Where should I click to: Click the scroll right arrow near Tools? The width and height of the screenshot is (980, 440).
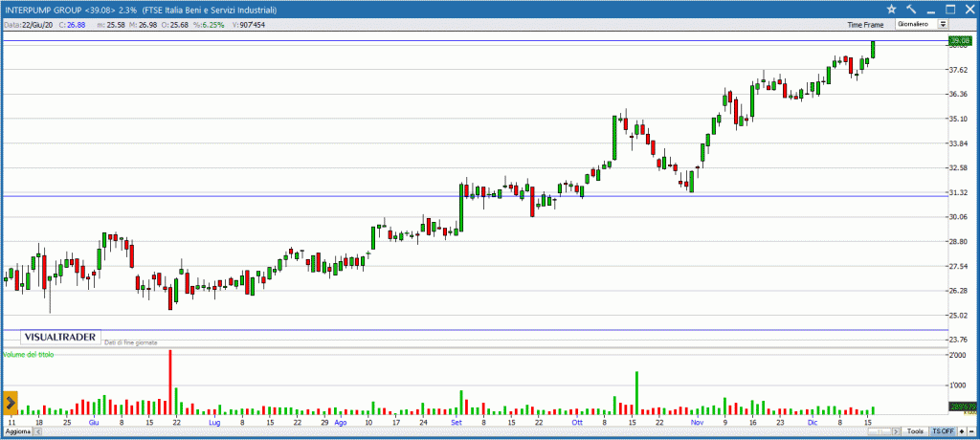896,432
